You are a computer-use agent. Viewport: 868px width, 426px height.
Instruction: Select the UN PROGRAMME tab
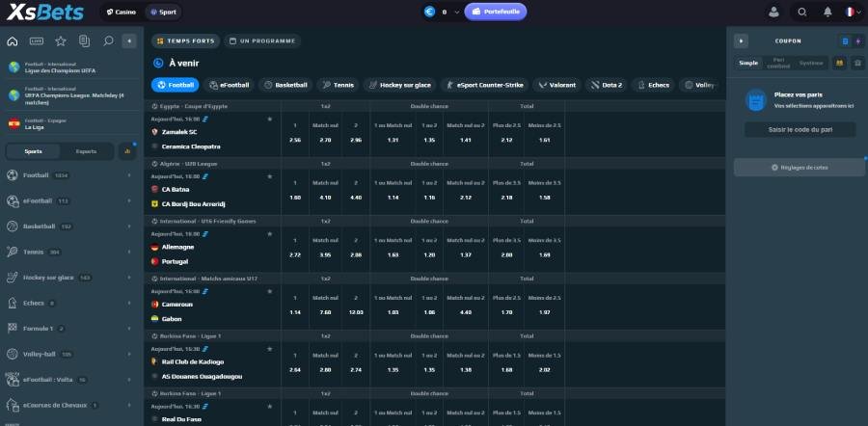262,40
